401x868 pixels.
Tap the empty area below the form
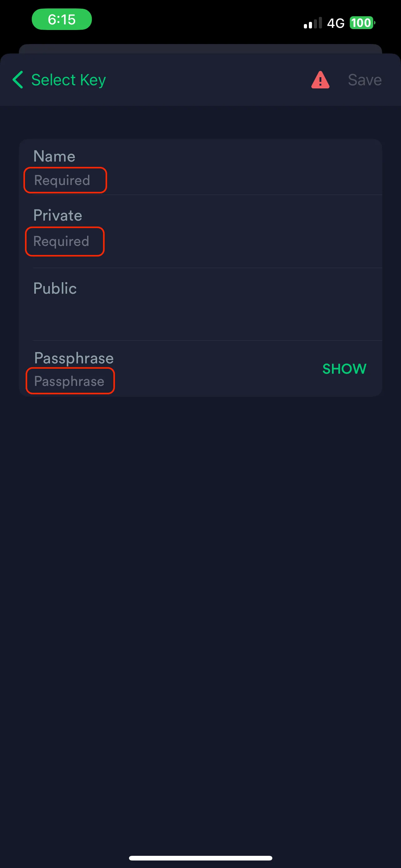pyautogui.click(x=200, y=606)
